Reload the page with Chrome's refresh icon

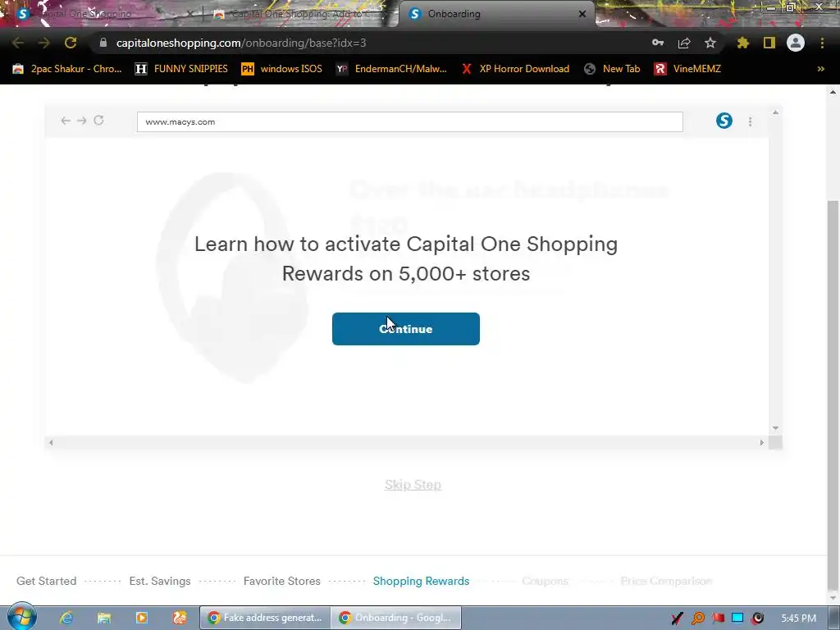pos(71,43)
